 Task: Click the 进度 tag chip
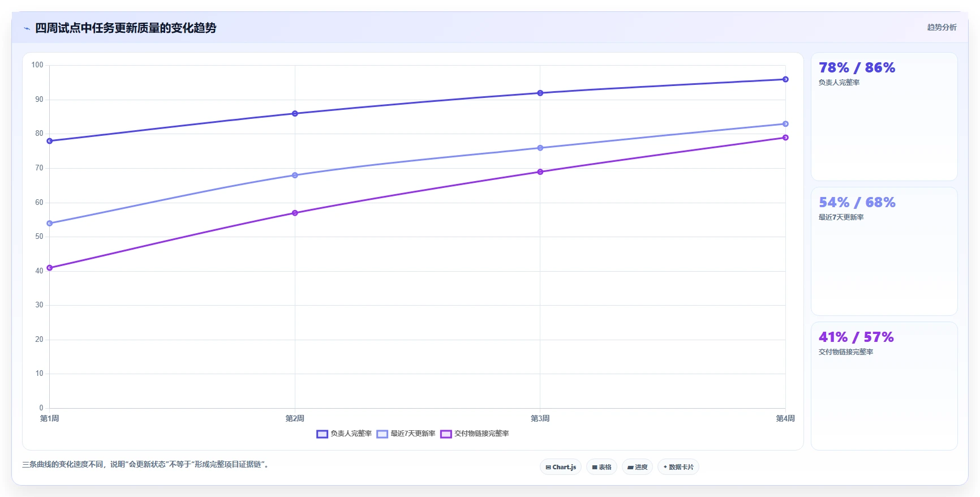(637, 467)
